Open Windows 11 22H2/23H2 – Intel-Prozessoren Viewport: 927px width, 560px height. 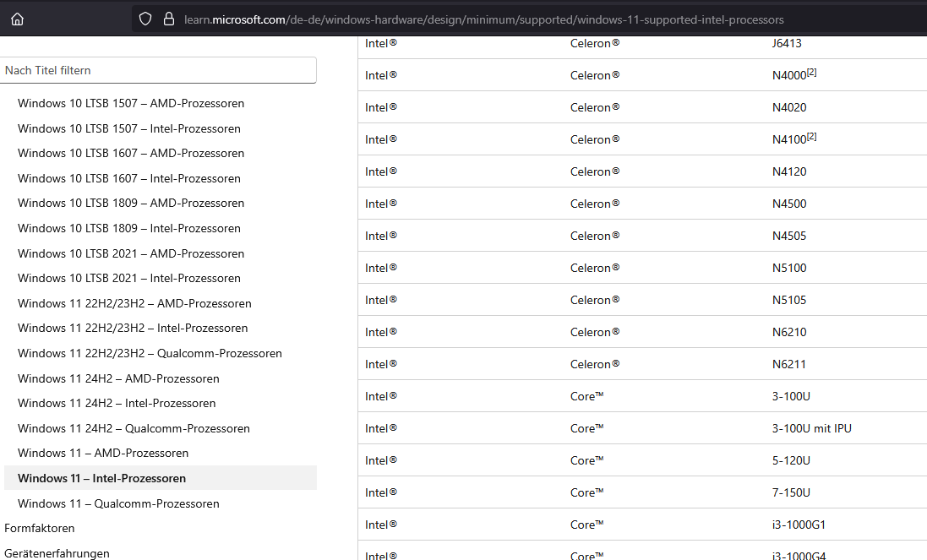133,328
